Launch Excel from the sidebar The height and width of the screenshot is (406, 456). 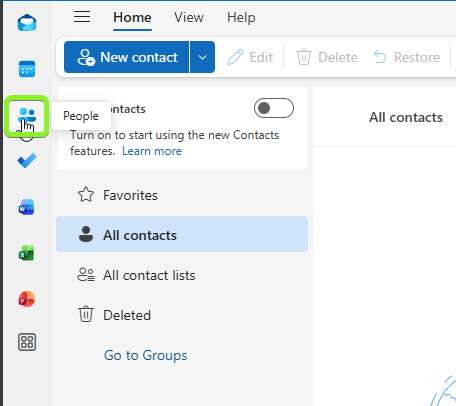click(x=27, y=253)
